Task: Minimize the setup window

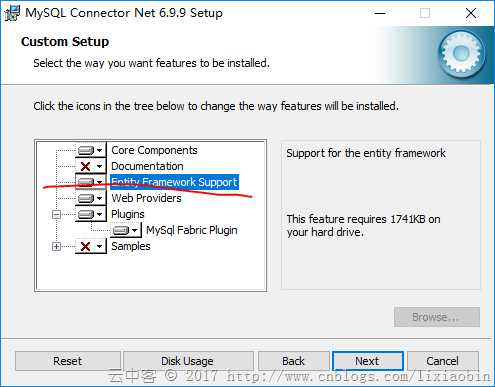Action: pos(380,13)
